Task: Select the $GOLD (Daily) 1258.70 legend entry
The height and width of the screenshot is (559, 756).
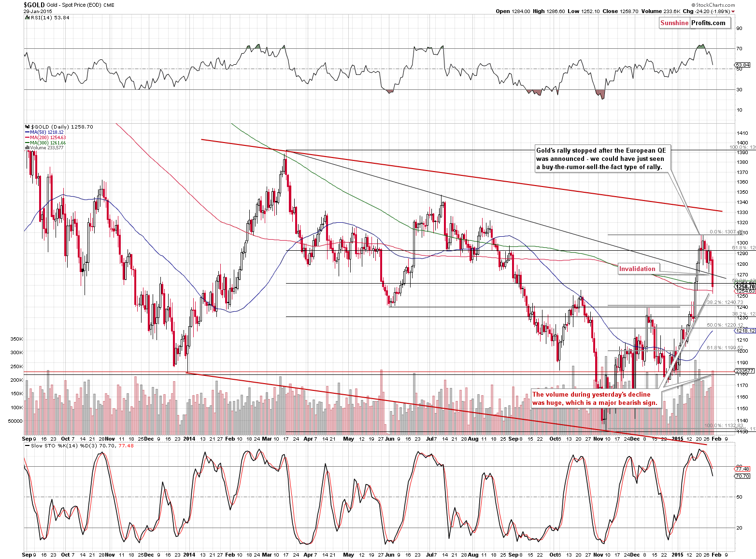Action: tap(60, 127)
